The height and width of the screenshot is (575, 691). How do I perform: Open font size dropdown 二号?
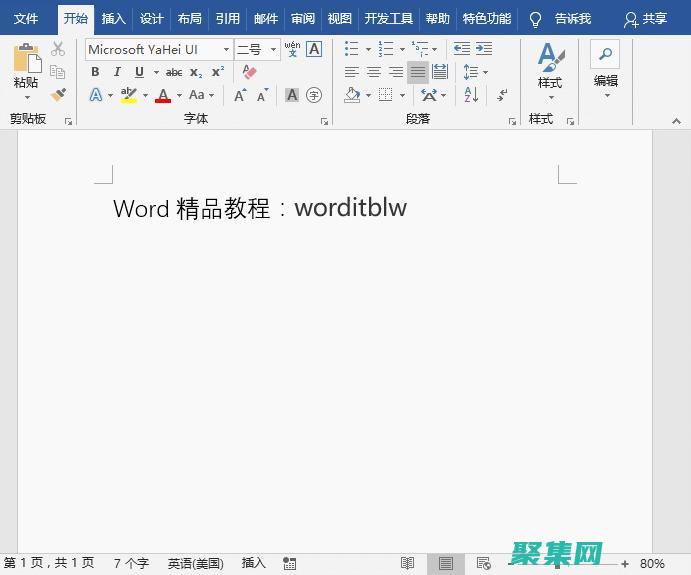pyautogui.click(x=256, y=49)
